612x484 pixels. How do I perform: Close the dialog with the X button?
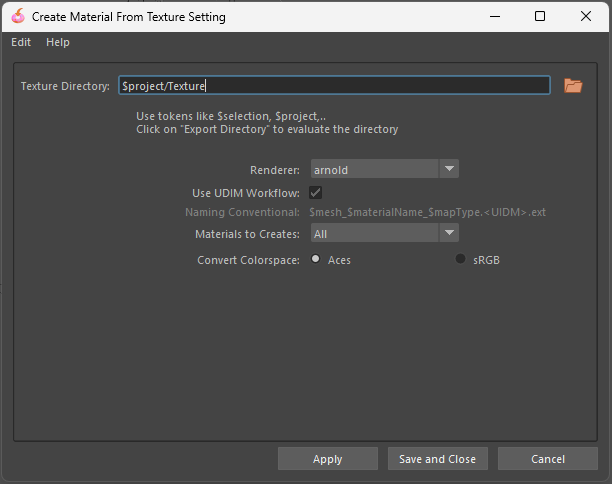[x=586, y=17]
